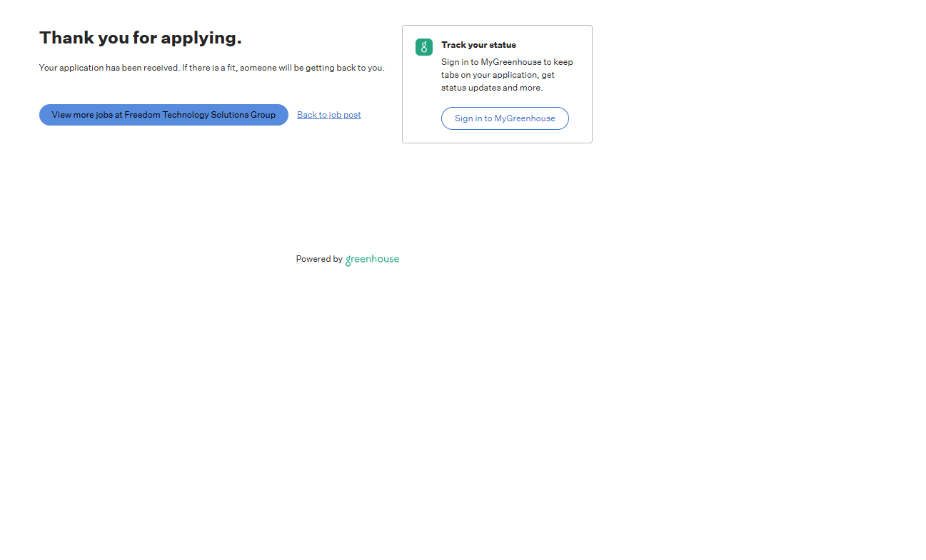This screenshot has width=926, height=560.
Task: Click the "Thank you for applying." heading
Action: [141, 38]
